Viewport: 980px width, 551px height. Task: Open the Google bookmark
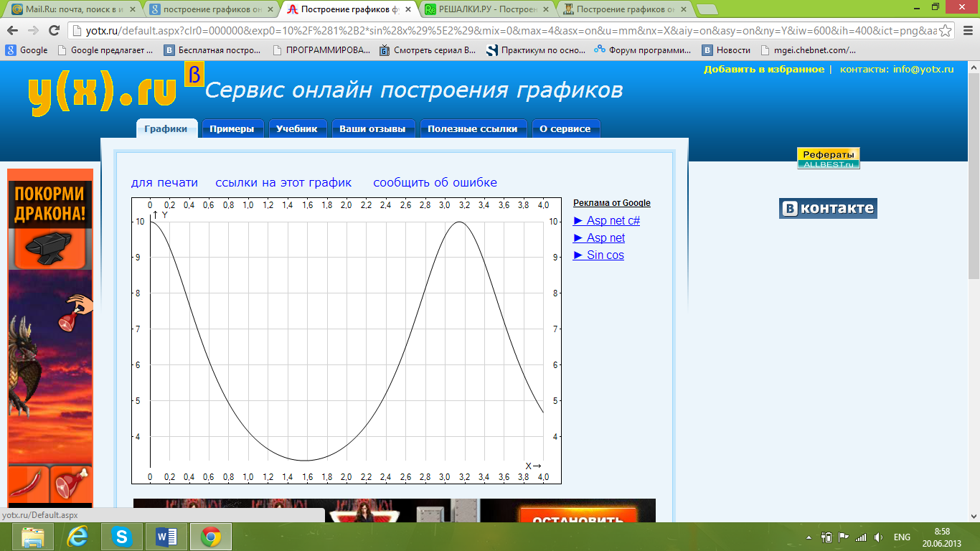(27, 50)
